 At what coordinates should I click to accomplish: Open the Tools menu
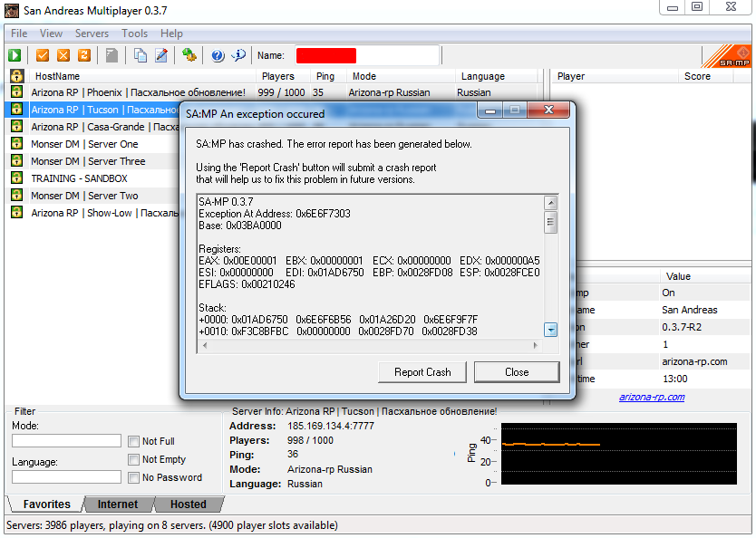point(134,34)
